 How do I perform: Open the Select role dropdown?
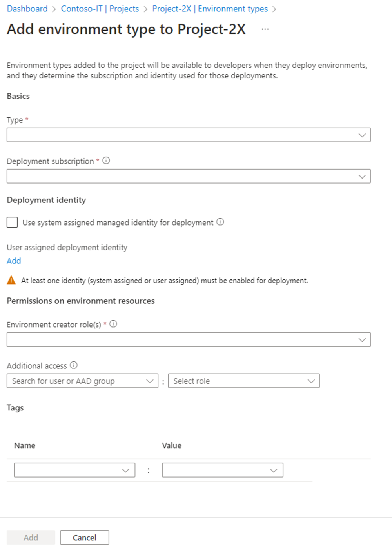pos(244,381)
